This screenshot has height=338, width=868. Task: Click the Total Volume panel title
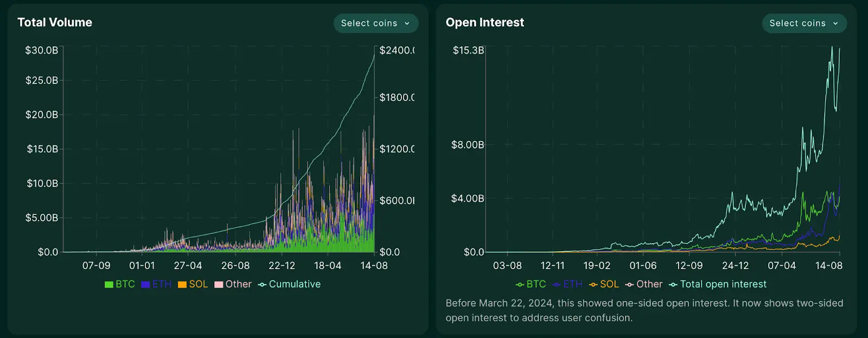[x=55, y=22]
